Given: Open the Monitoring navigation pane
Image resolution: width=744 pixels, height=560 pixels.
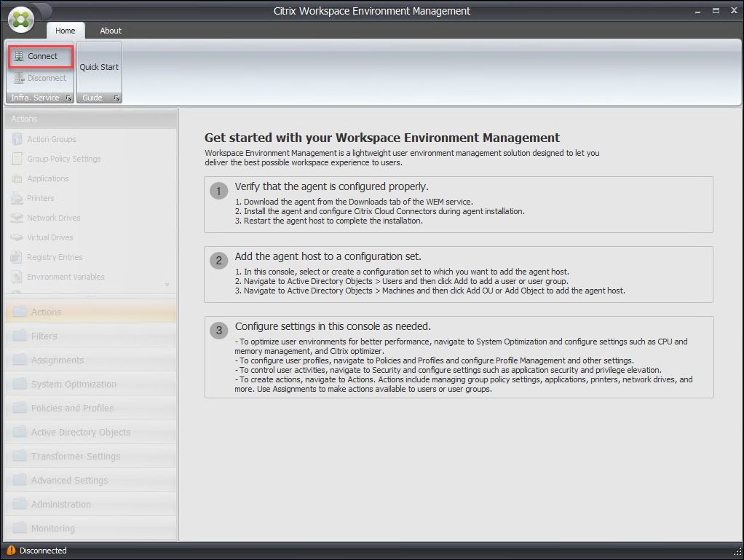Looking at the screenshot, I should (x=52, y=528).
